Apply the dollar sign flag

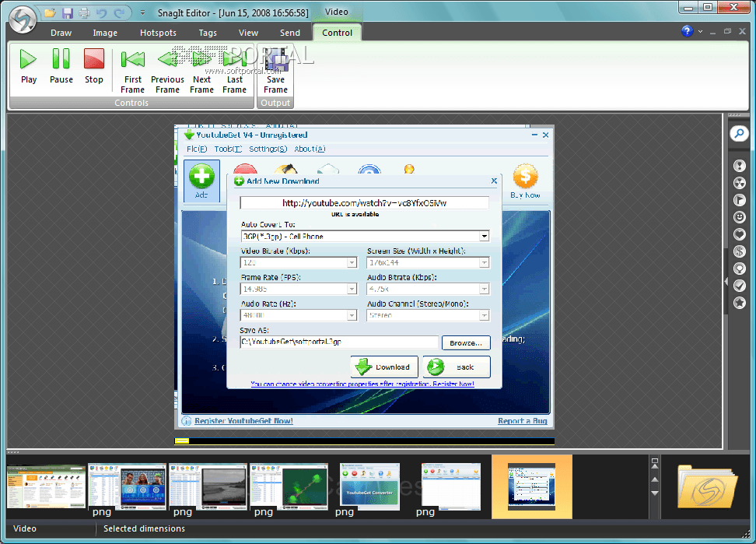(739, 251)
